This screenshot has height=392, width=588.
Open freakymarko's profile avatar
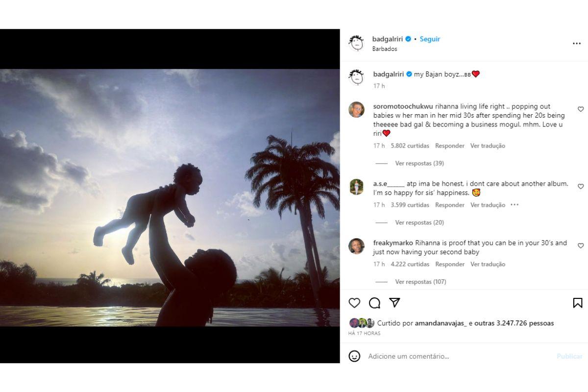[x=356, y=246]
